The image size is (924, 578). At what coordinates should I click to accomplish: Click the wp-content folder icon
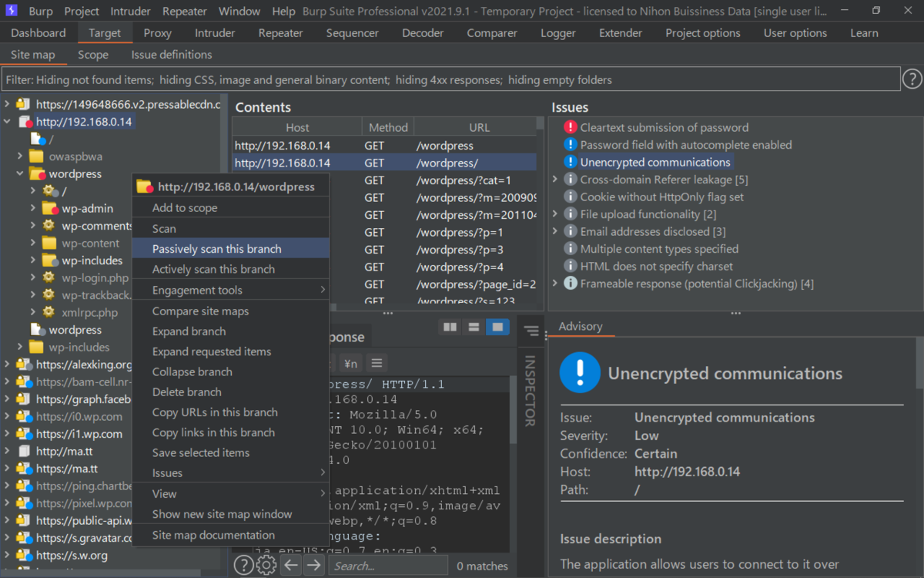pyautogui.click(x=49, y=243)
